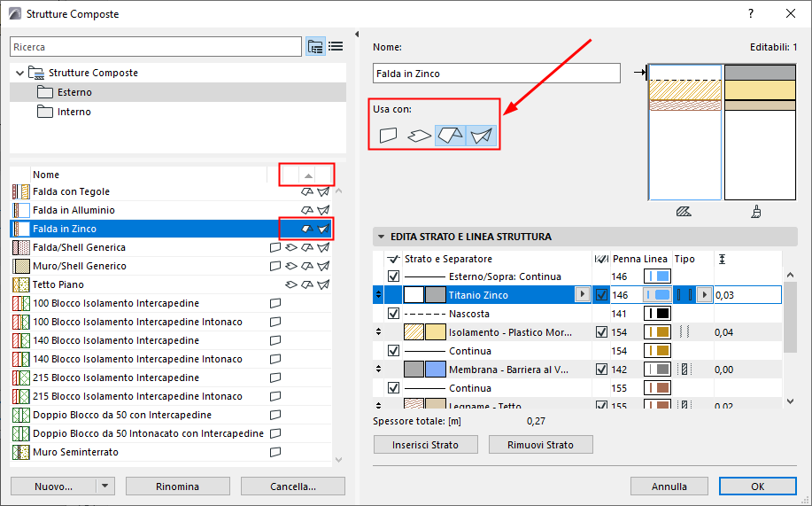Viewport: 812px width, 506px height.
Task: Click help question mark button
Action: [750, 14]
